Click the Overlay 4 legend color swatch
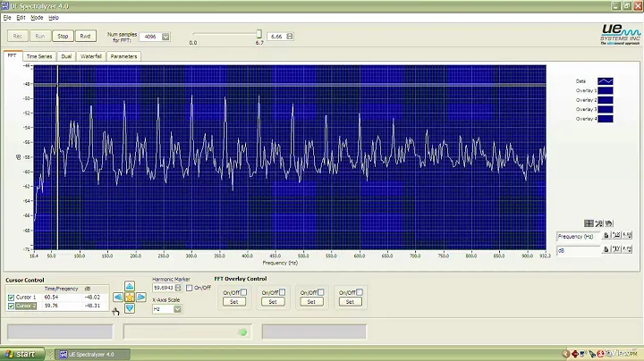 click(606, 119)
